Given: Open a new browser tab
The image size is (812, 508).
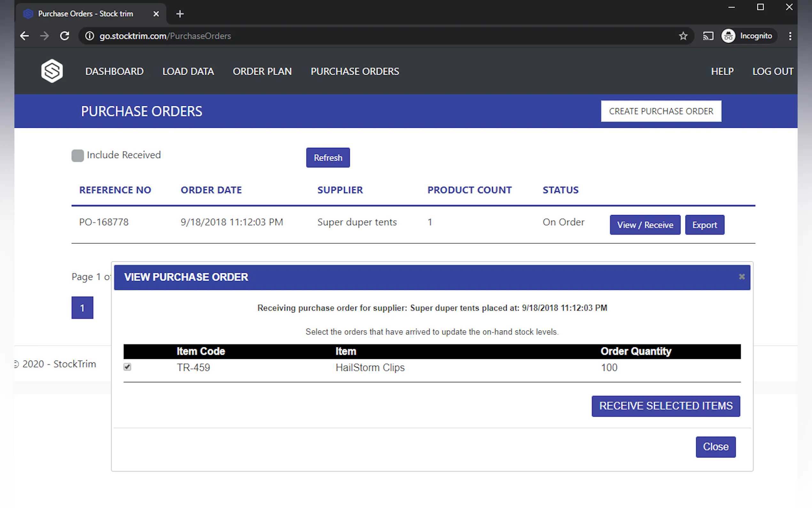Looking at the screenshot, I should tap(180, 14).
